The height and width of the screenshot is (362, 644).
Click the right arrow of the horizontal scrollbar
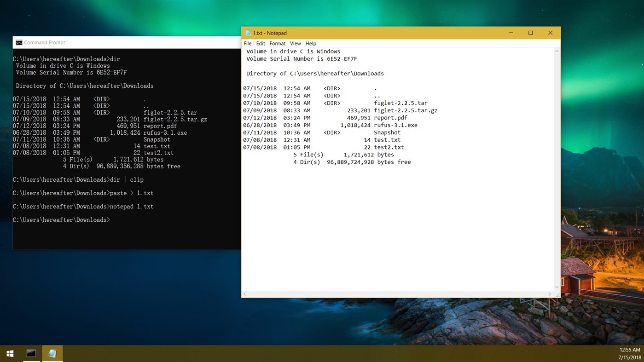click(x=551, y=294)
